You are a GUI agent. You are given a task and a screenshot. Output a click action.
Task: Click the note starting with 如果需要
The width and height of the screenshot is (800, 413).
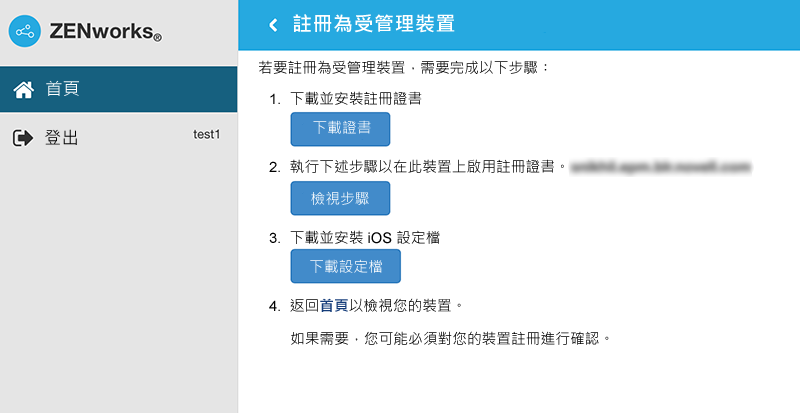coord(449,338)
